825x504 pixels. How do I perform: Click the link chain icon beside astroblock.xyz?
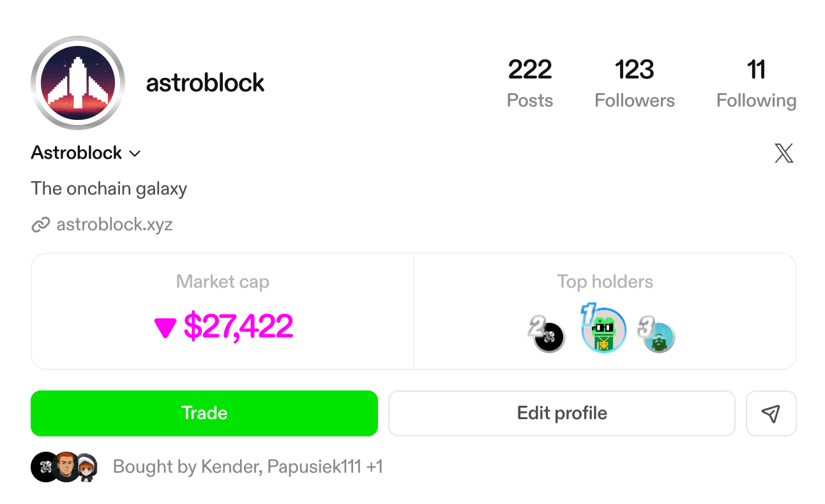pyautogui.click(x=40, y=225)
